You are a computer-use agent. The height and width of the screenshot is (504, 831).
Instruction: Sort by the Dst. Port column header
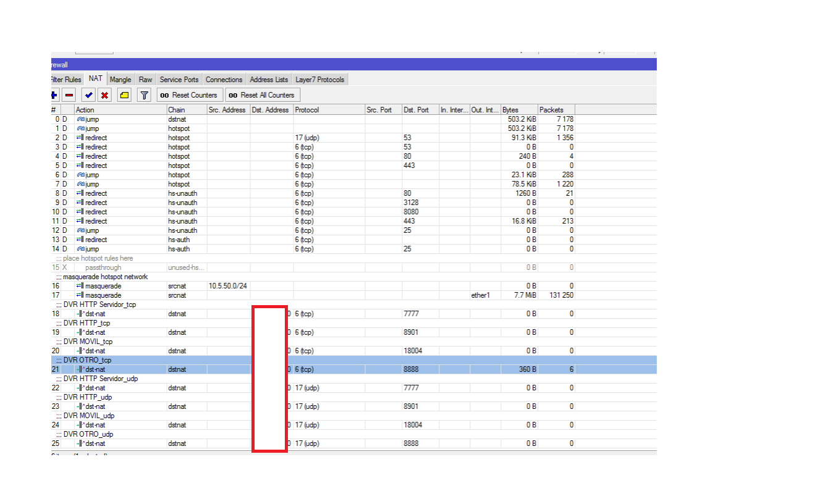click(421, 110)
